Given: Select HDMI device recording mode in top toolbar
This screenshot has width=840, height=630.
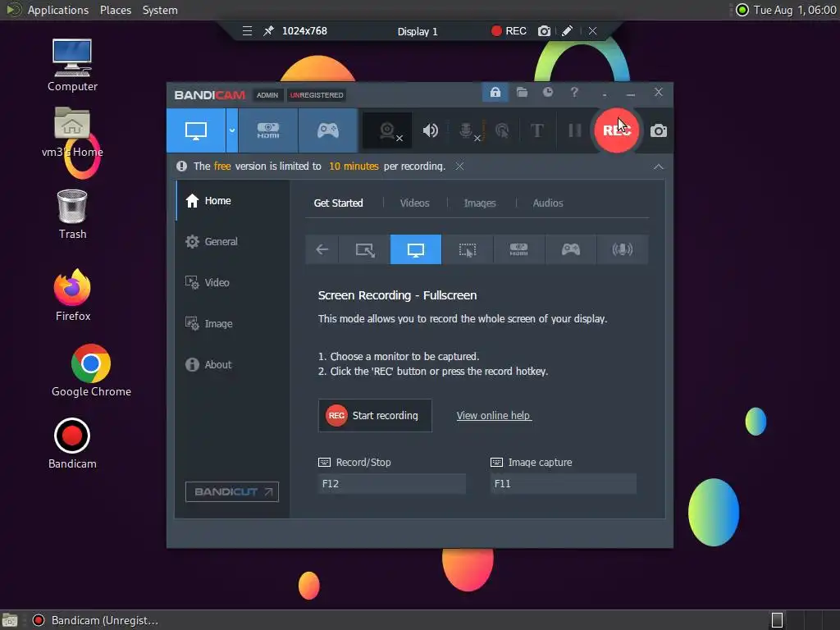Looking at the screenshot, I should [x=268, y=130].
